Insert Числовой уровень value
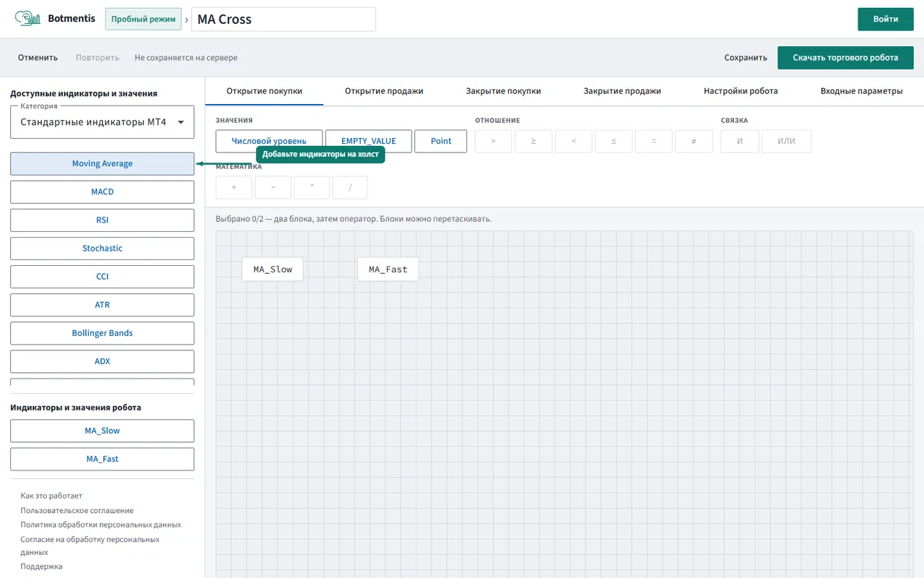Image resolution: width=924 pixels, height=578 pixels. [x=269, y=141]
